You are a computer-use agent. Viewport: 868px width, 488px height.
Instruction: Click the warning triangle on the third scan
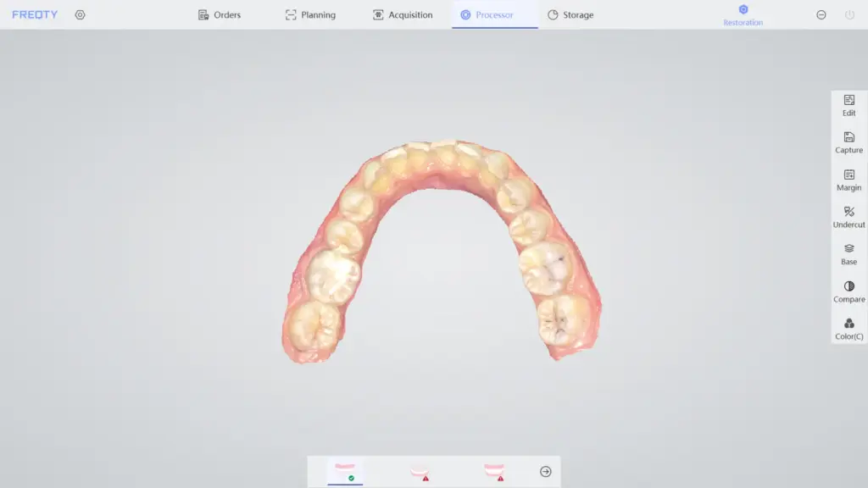[x=501, y=479]
